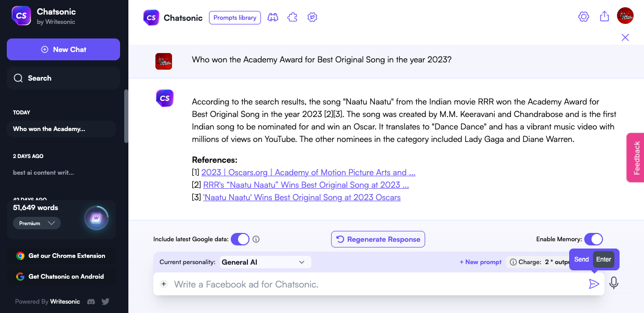This screenshot has height=313, width=644.
Task: Select the "best ai content writ..." chat
Action: (x=44, y=173)
